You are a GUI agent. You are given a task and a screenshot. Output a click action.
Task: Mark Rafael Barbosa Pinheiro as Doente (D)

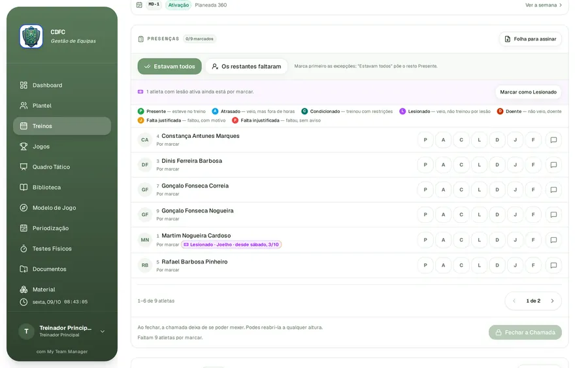497,265
